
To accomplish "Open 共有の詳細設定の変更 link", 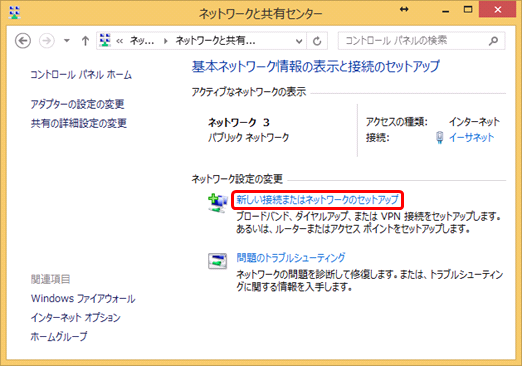I will pyautogui.click(x=79, y=123).
